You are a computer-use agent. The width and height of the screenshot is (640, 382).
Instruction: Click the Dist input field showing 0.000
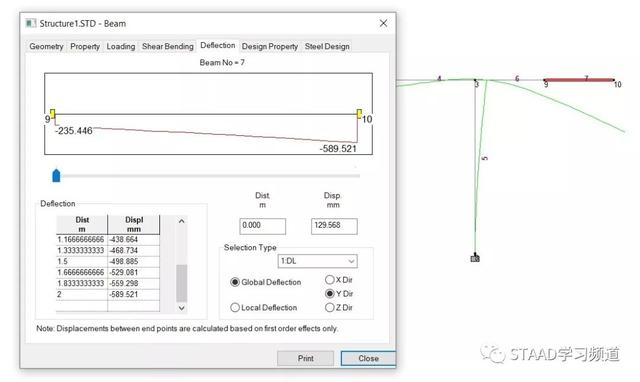pyautogui.click(x=262, y=226)
